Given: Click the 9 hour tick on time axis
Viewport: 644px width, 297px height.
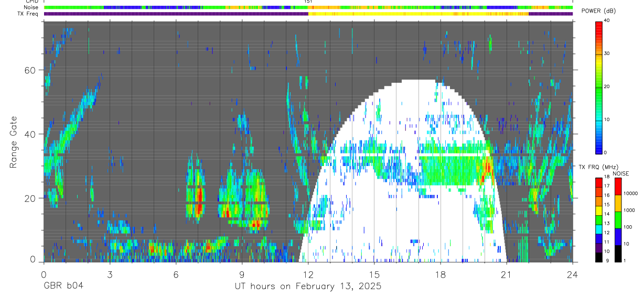Looking at the screenshot, I should pyautogui.click(x=242, y=273).
